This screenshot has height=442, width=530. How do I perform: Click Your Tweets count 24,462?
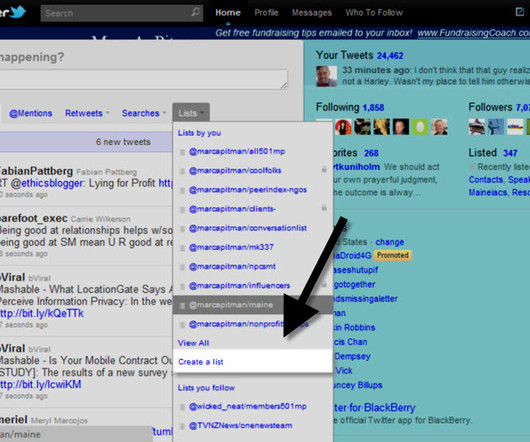(x=390, y=56)
